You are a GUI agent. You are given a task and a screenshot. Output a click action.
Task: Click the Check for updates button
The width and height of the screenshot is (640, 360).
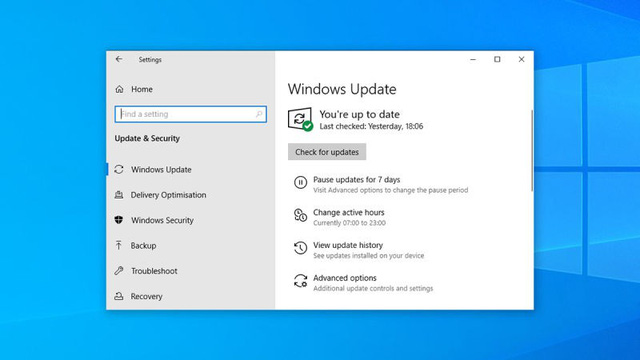coord(327,152)
